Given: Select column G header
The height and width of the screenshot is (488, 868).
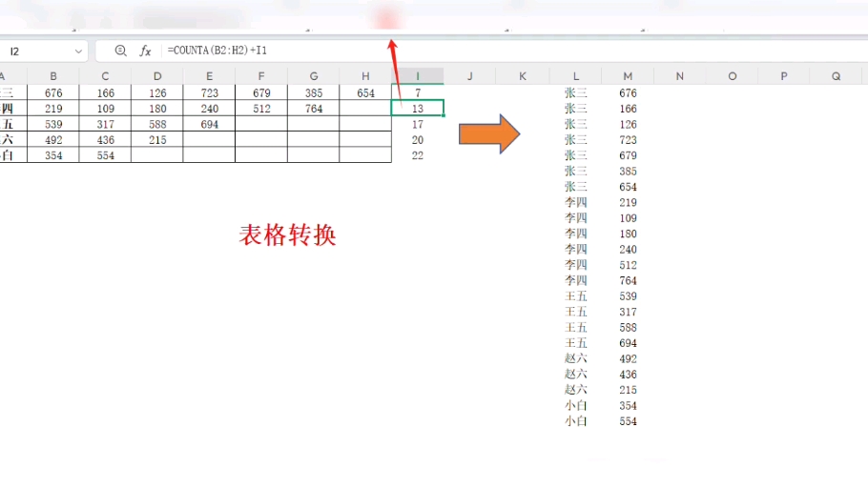Looking at the screenshot, I should click(x=313, y=76).
